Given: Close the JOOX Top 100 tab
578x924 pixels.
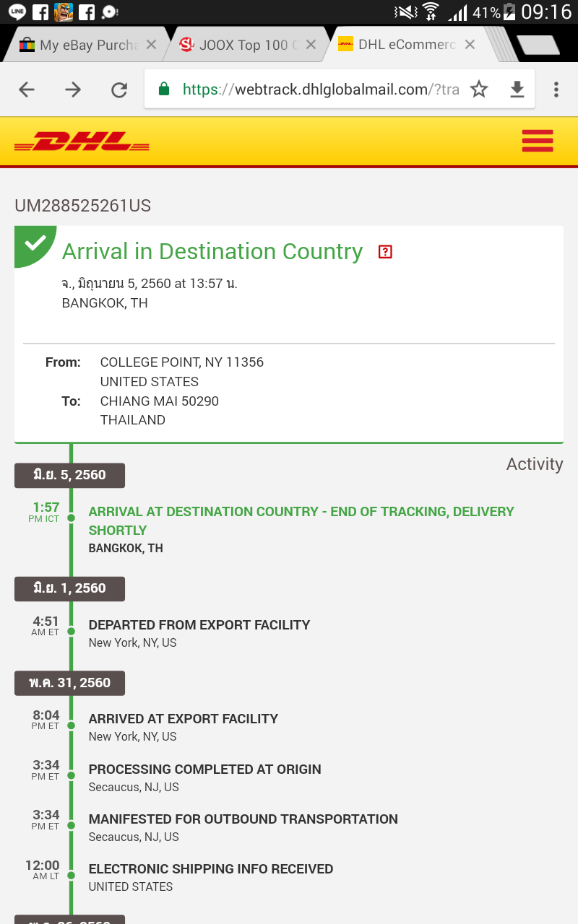Looking at the screenshot, I should coord(311,45).
